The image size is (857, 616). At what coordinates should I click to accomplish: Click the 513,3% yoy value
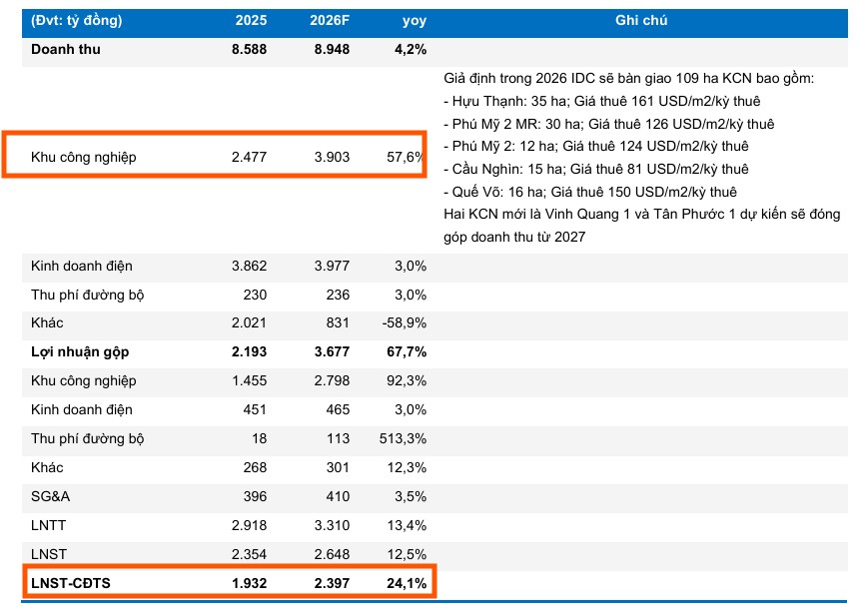pyautogui.click(x=407, y=438)
